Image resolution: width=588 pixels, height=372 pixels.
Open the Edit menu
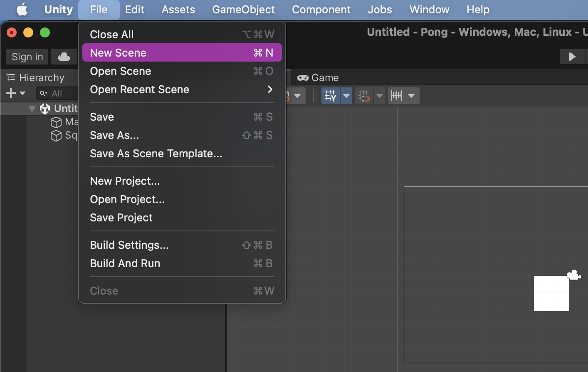click(x=135, y=9)
